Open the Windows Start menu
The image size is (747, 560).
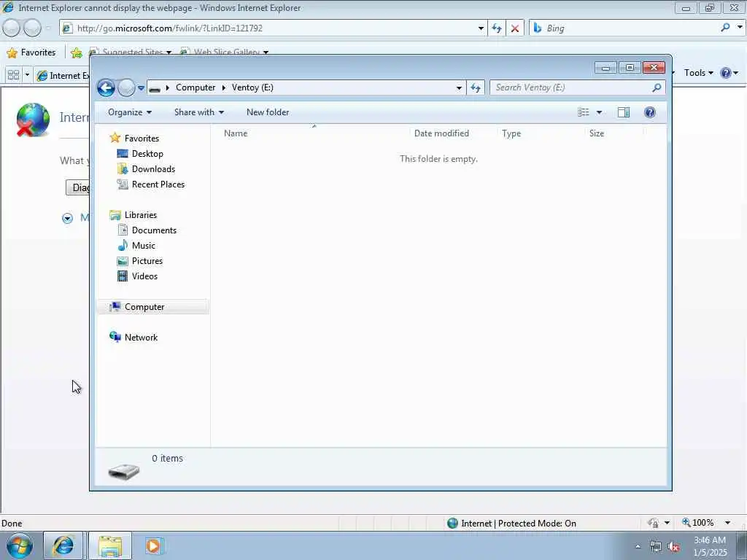pos(19,545)
